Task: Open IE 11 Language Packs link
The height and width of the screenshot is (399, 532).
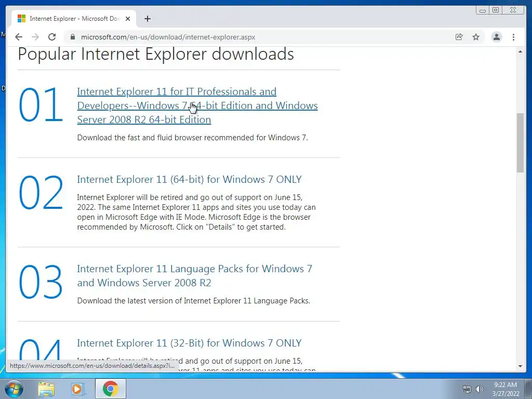Action: 194,275
